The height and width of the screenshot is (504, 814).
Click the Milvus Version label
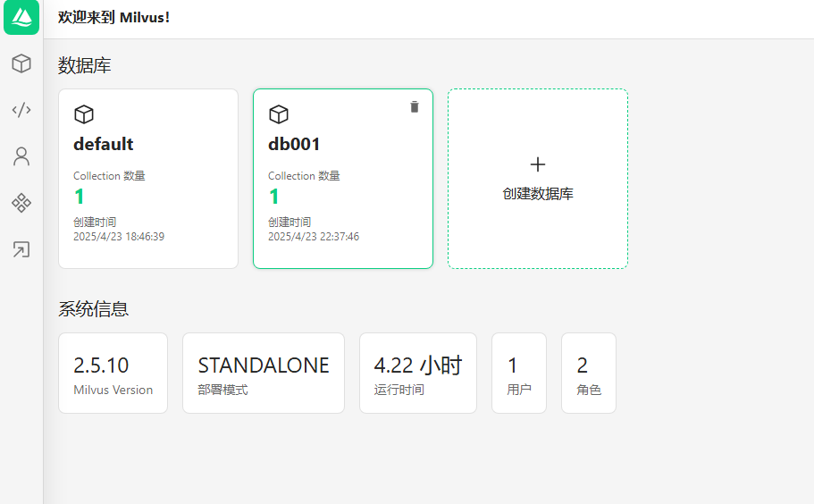click(113, 390)
